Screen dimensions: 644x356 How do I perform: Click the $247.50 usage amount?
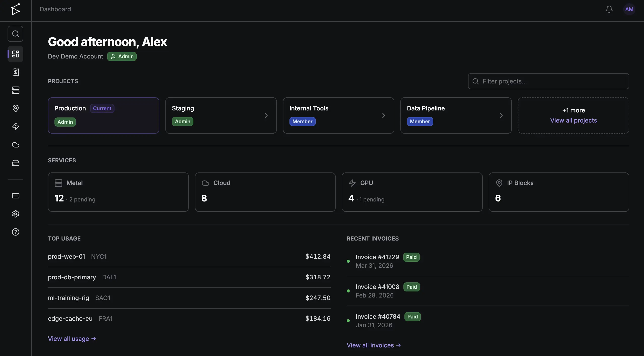point(318,298)
